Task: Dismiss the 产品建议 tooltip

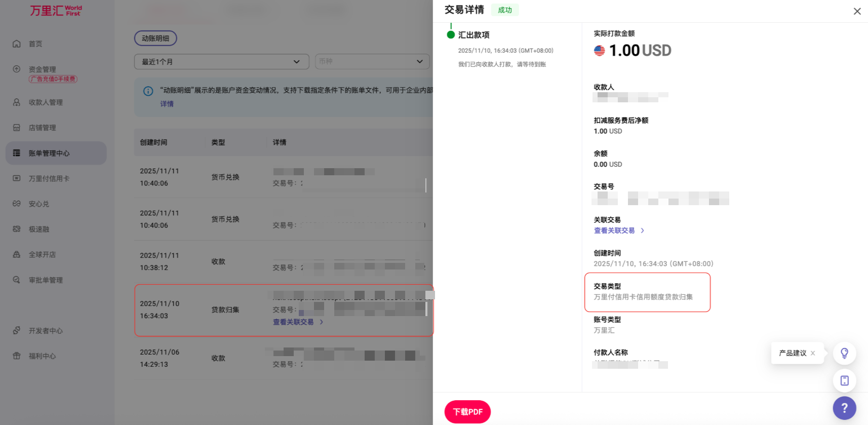Action: tap(813, 353)
